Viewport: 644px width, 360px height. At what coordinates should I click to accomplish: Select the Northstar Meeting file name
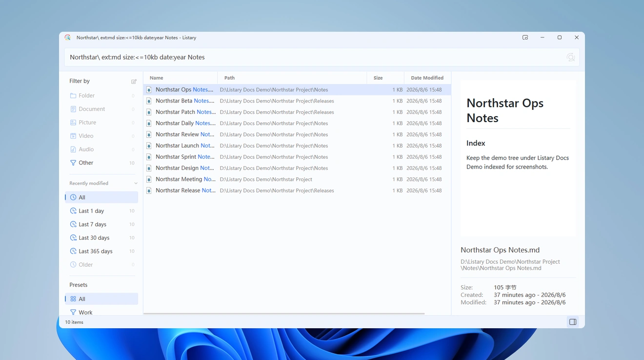(185, 179)
